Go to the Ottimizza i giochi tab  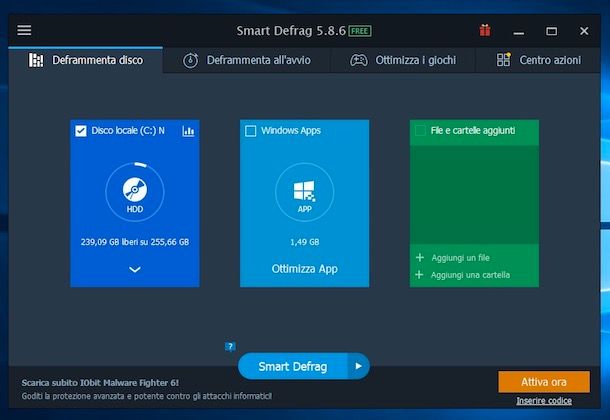(403, 60)
